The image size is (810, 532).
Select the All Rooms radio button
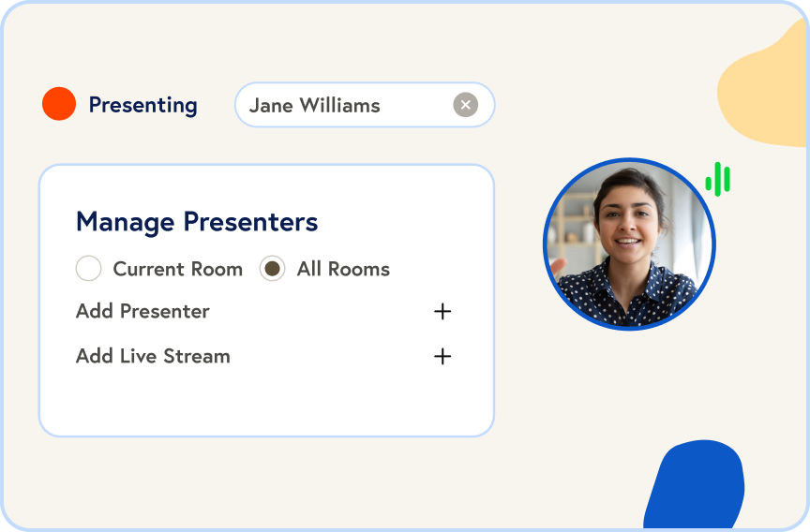coord(273,269)
